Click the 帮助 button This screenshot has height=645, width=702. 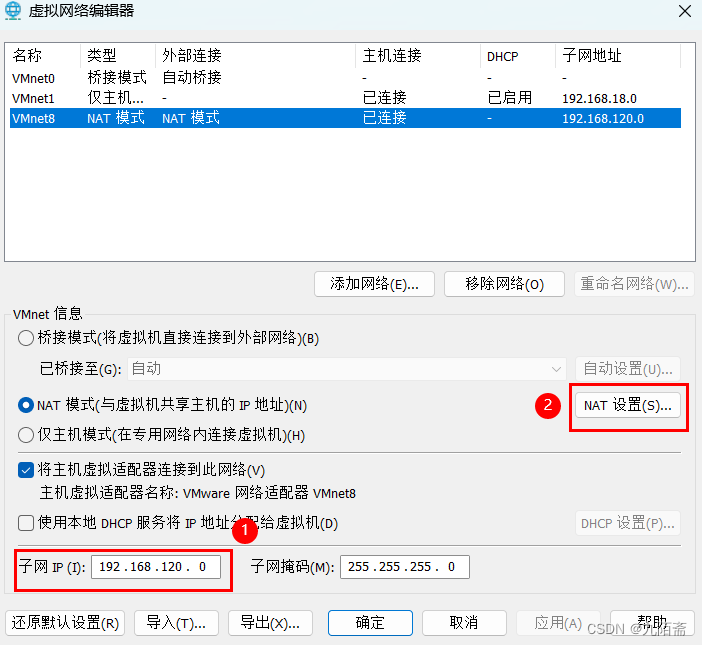click(652, 623)
